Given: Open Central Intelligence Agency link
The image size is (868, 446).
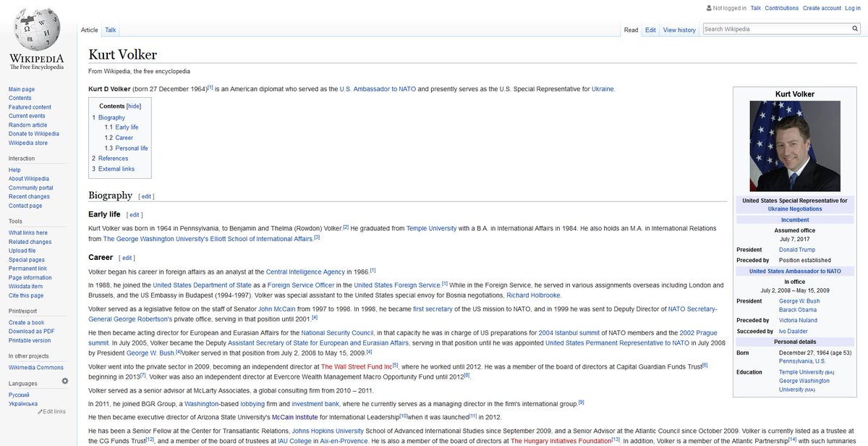Looking at the screenshot, I should tap(305, 272).
